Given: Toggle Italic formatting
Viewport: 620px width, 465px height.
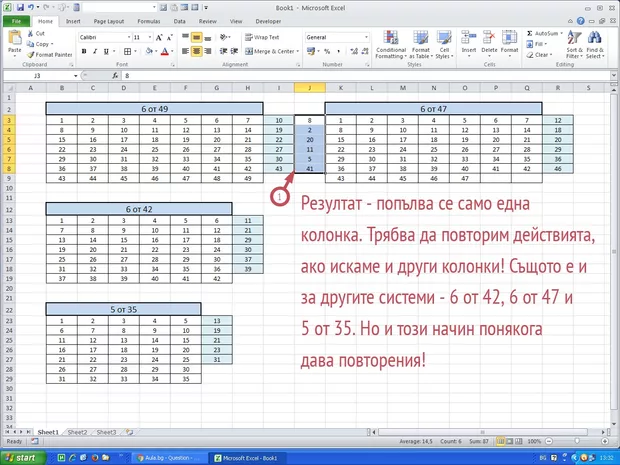Looking at the screenshot, I should click(x=95, y=51).
